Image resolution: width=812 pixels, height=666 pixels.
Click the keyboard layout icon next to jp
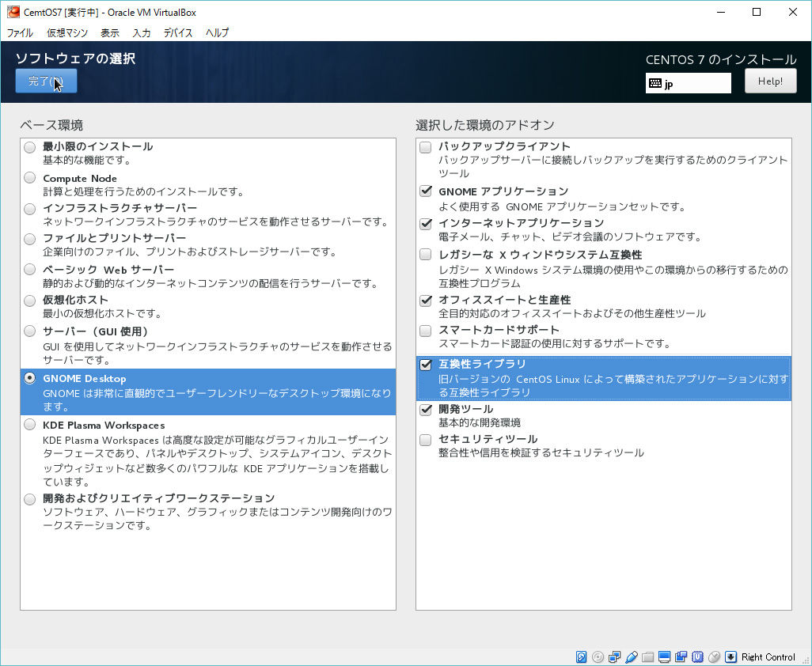click(x=655, y=83)
